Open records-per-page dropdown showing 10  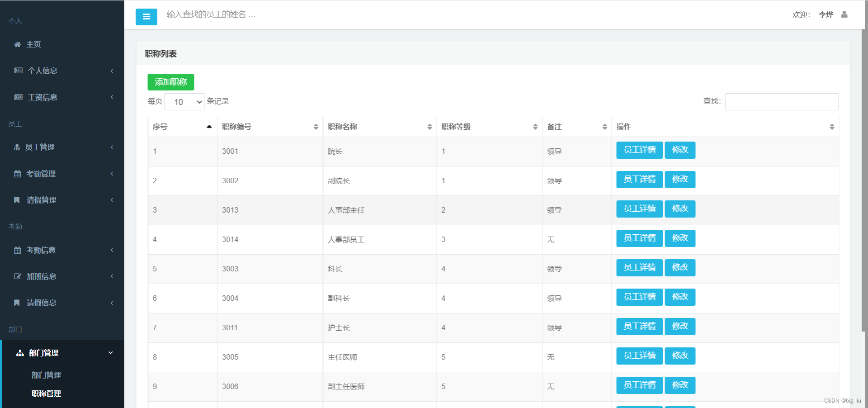point(184,102)
